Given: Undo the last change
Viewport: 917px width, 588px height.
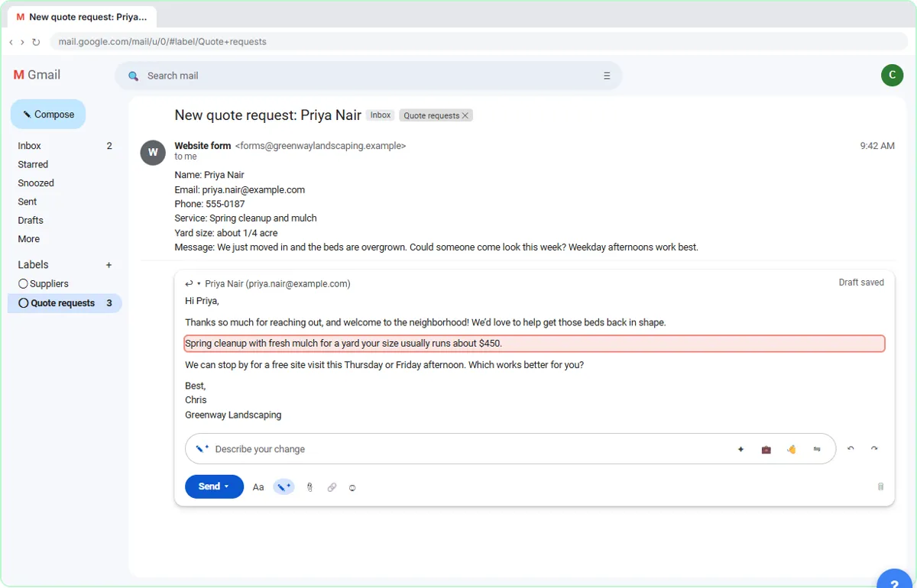Looking at the screenshot, I should (x=851, y=449).
